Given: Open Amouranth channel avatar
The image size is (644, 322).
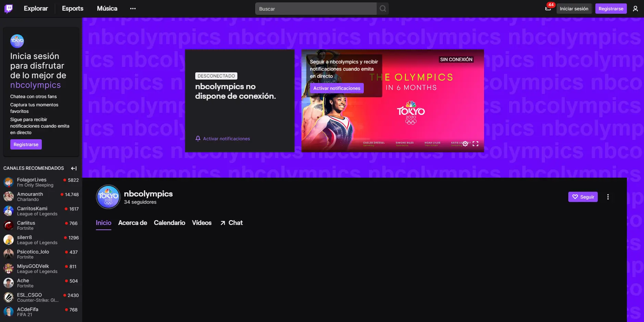Looking at the screenshot, I should click(9, 196).
